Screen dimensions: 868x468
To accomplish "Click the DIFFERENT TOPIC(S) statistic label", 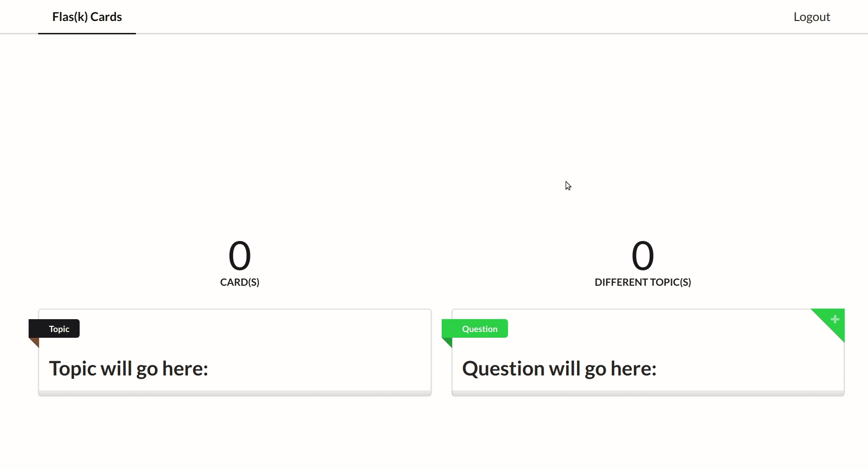I will point(642,282).
